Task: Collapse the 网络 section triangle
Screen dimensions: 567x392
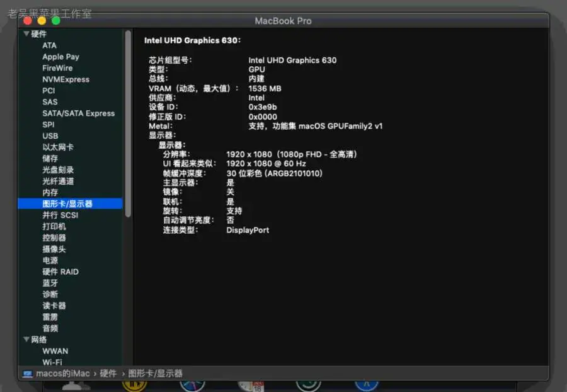Action: pos(26,340)
